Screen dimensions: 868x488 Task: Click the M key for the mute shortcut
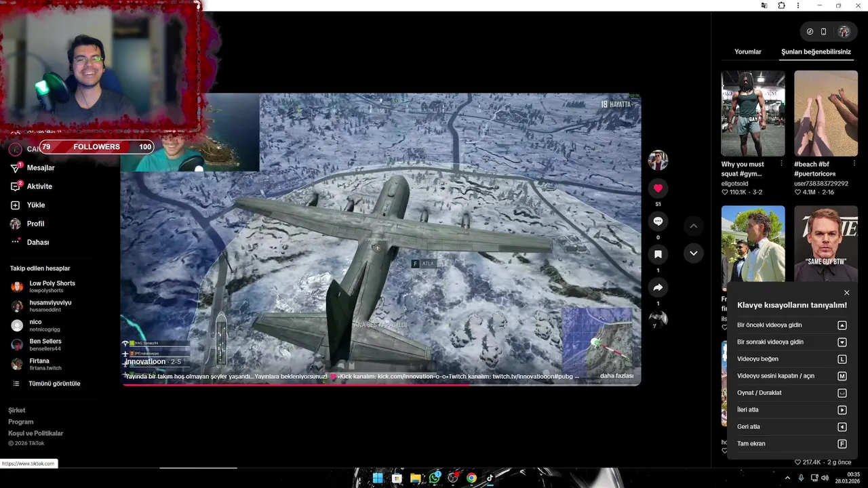[x=842, y=376]
